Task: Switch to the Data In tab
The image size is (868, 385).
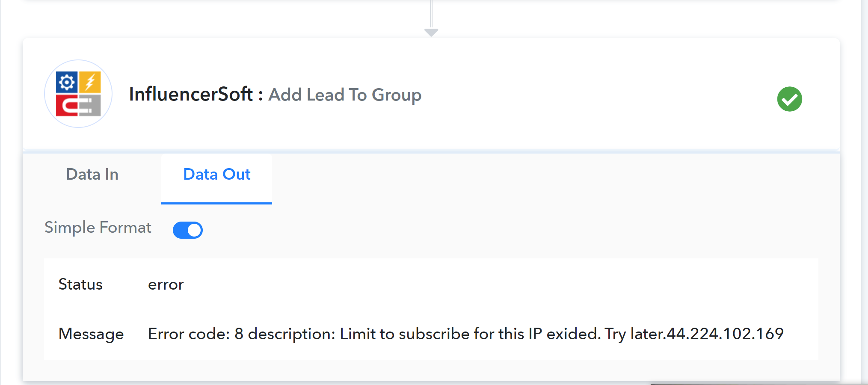Action: pyautogui.click(x=92, y=175)
